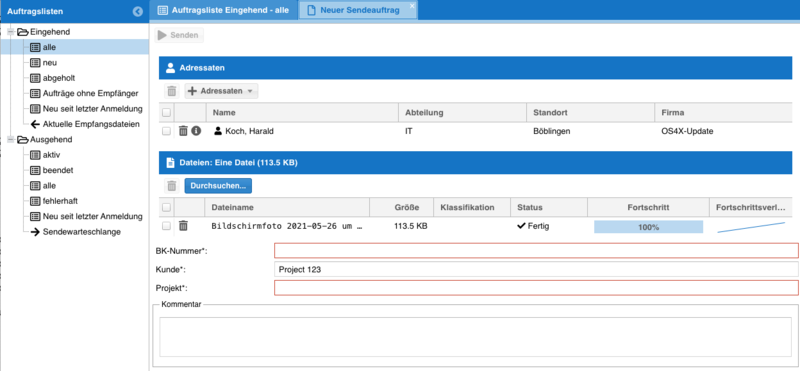The height and width of the screenshot is (371, 800).
Task: Close the 'Neuer Sendeauftrag' tab
Action: [x=412, y=6]
